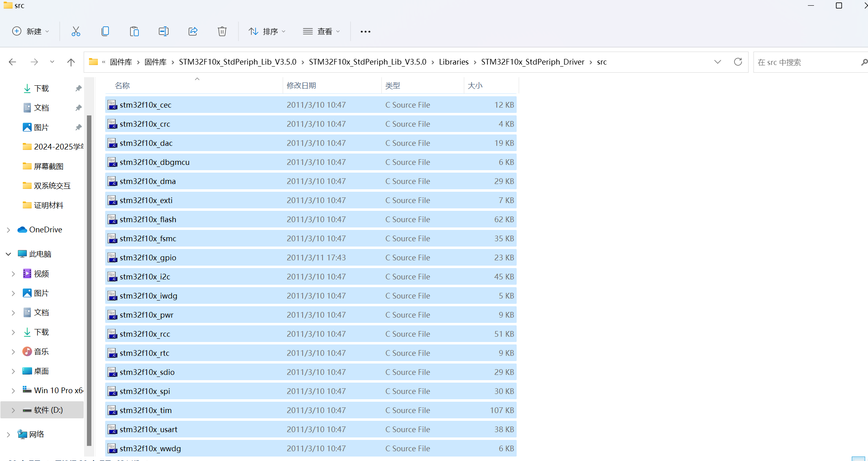Click the stm32f10x_usart file icon
868x461 pixels.
tap(113, 429)
